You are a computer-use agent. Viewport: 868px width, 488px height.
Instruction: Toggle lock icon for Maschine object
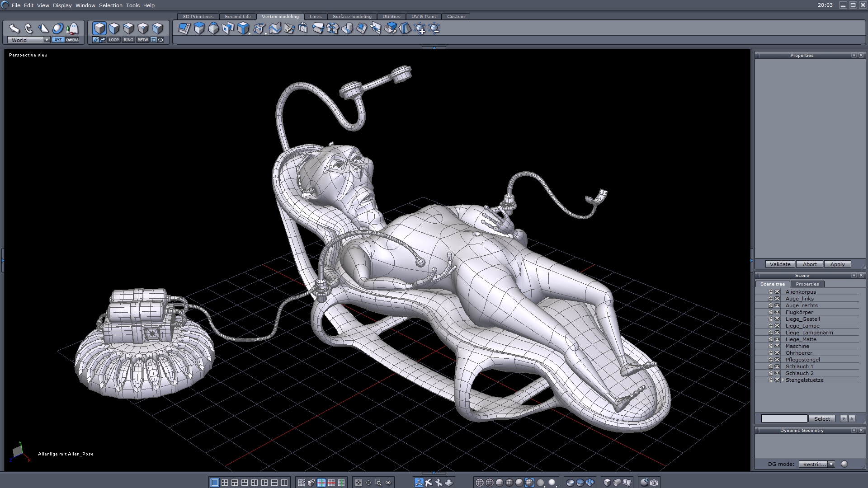[x=771, y=346]
